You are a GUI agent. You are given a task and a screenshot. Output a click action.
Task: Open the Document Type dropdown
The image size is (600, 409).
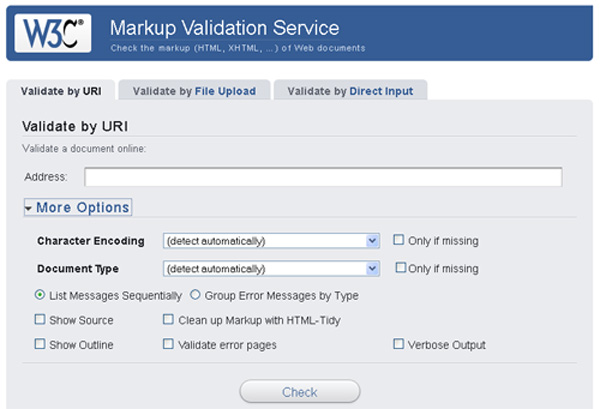pyautogui.click(x=271, y=269)
